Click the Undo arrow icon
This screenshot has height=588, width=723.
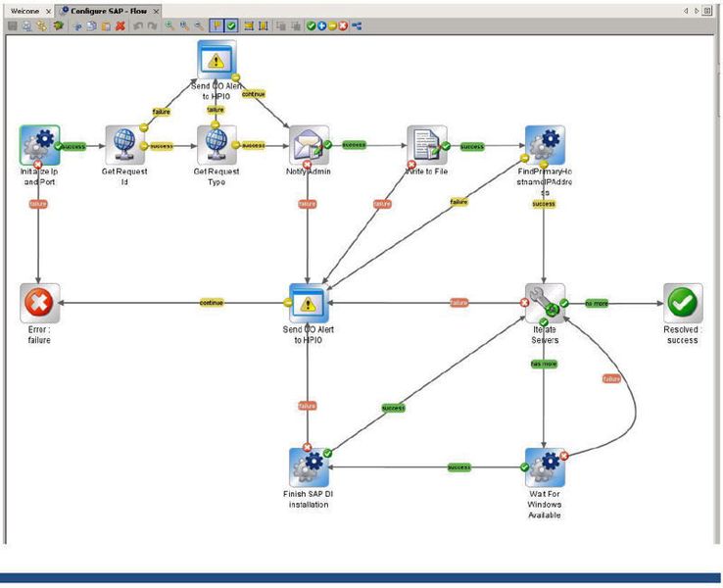point(138,25)
